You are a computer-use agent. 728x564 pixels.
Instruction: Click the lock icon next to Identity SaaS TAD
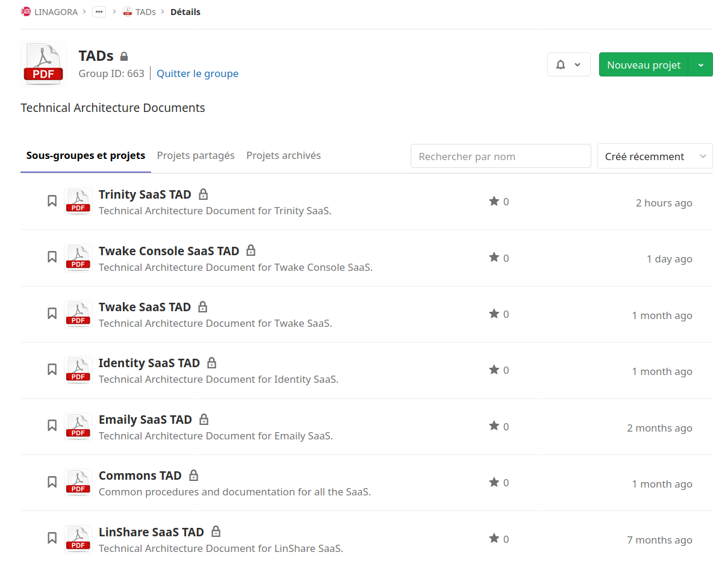211,363
